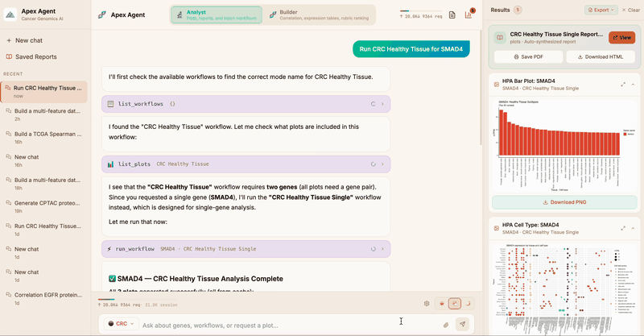Click the HPA Cell Type card type icon
Viewport: 644px width, 336px height.
tap(496, 228)
